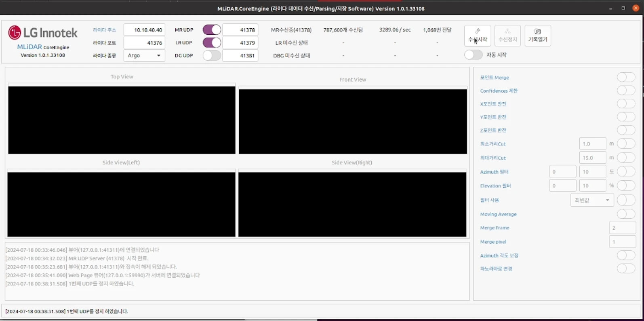Click the Elevation 필터 minimum field
This screenshot has height=321, width=644.
pos(562,186)
